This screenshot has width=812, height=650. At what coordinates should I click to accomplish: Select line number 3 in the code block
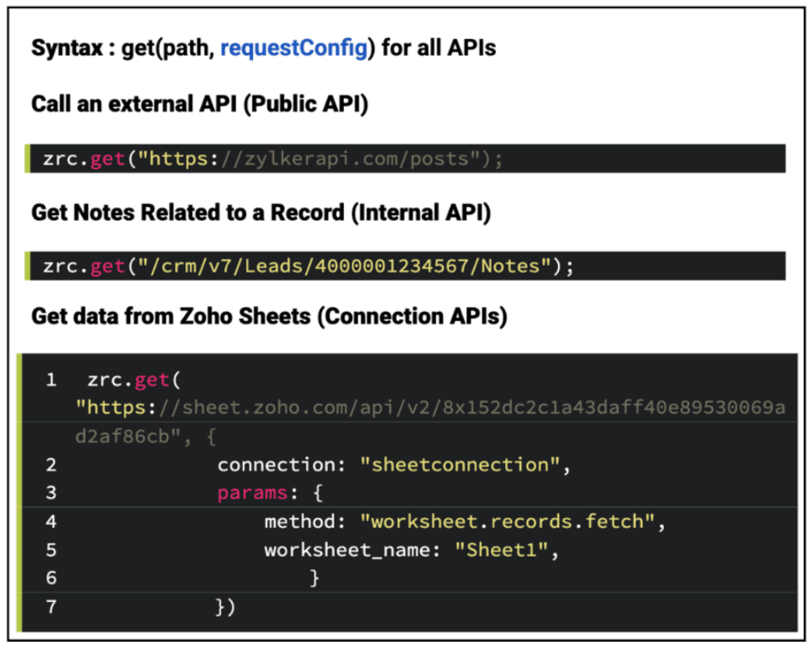pyautogui.click(x=51, y=493)
